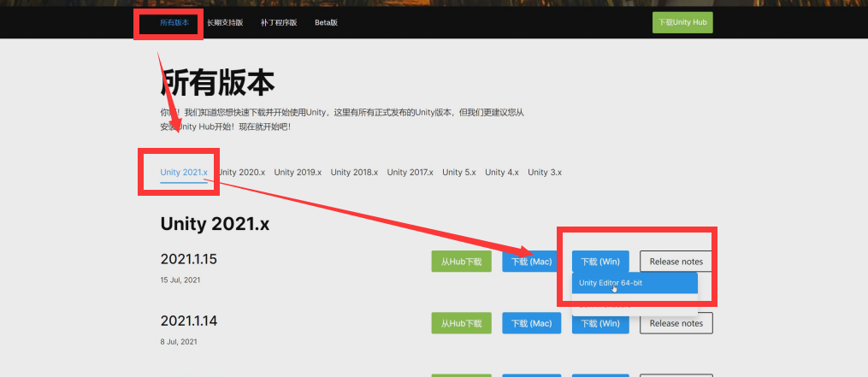Switch to the 补丁程序版 tab
868x377 pixels.
coord(279,23)
